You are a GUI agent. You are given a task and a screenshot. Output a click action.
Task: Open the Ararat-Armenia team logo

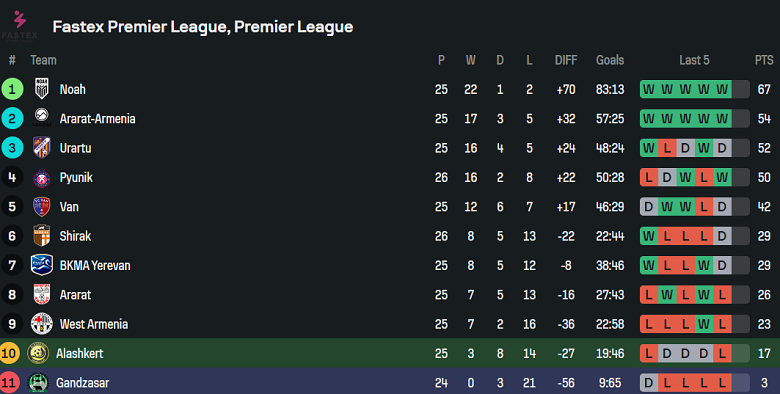42,118
